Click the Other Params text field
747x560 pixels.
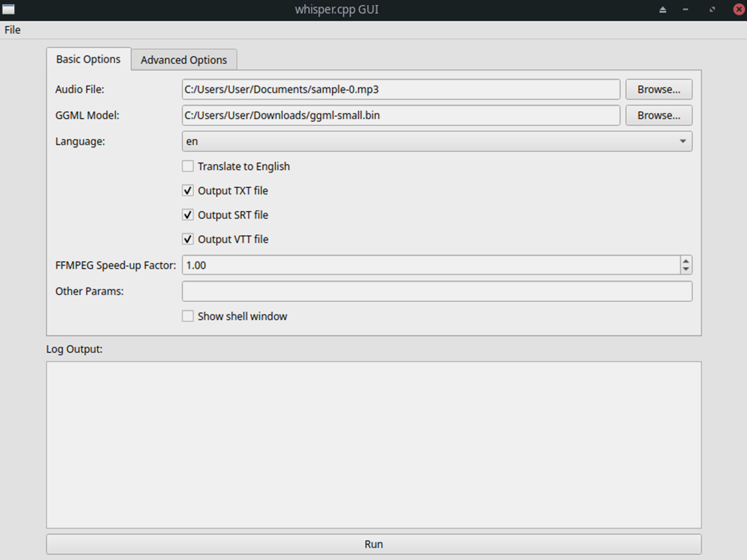437,291
